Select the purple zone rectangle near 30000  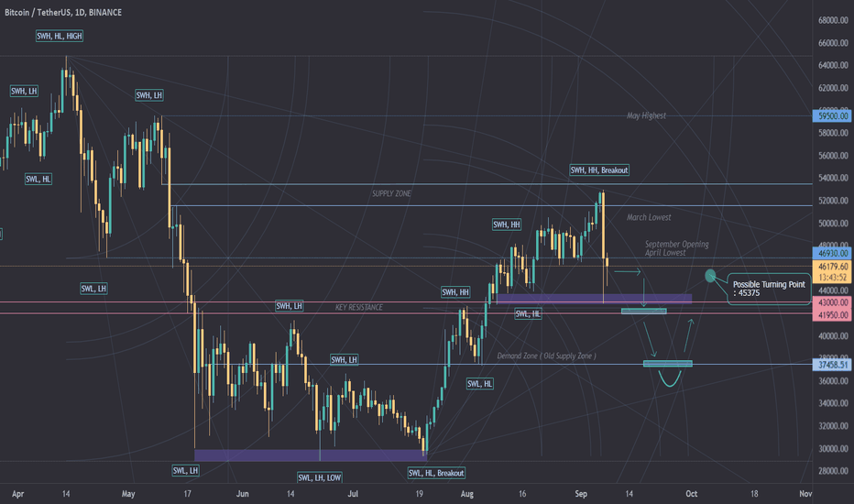coord(311,455)
